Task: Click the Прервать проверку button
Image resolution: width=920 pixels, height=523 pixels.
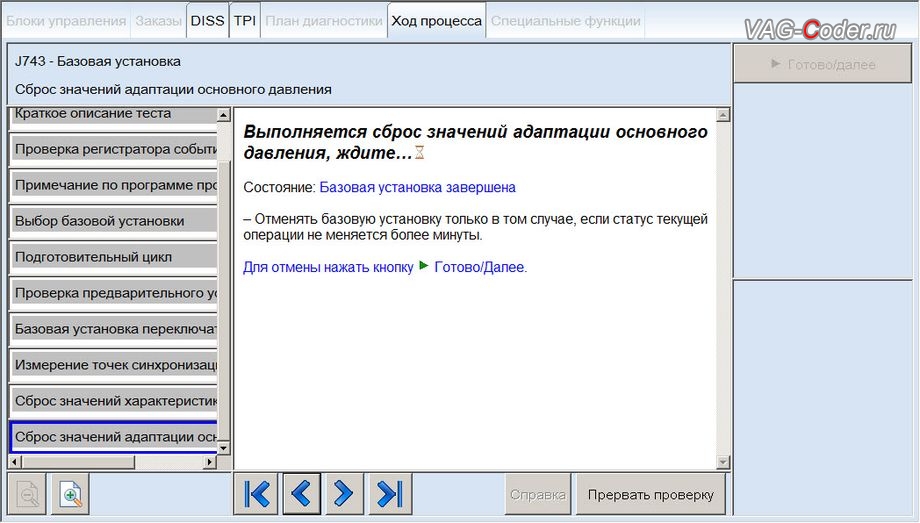Action: 651,495
